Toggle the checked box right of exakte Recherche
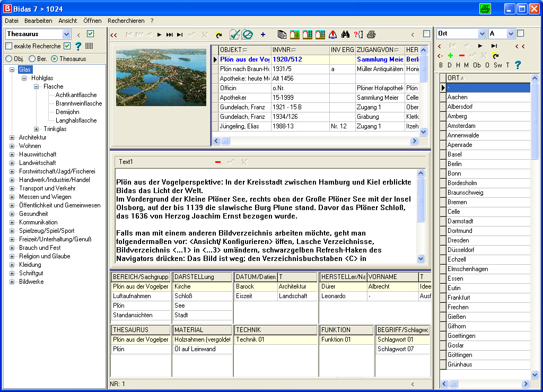This screenshot has width=543, height=392. click(67, 46)
